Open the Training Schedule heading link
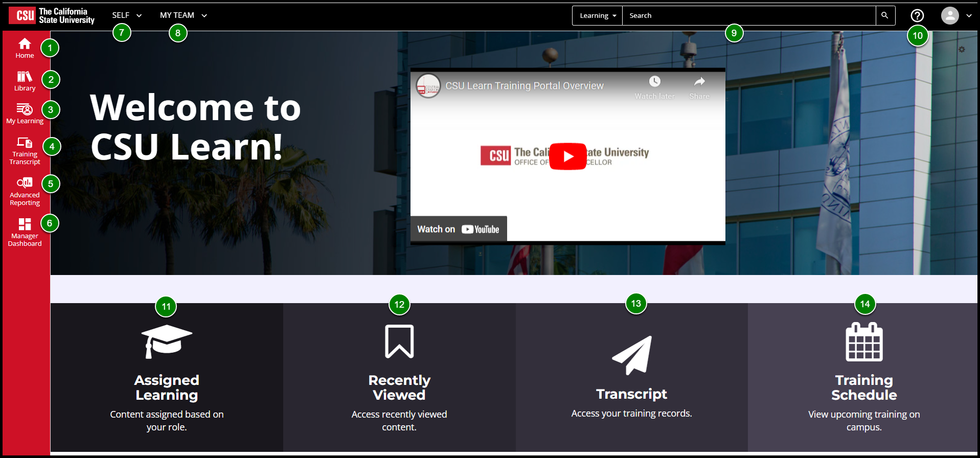Screen dimensions: 980x458 click(864, 387)
